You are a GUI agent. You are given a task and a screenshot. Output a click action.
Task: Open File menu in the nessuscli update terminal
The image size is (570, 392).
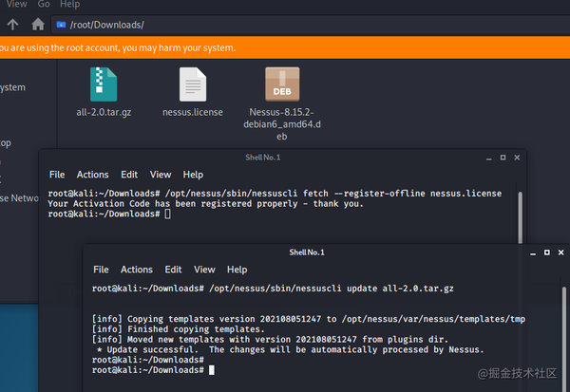101,270
